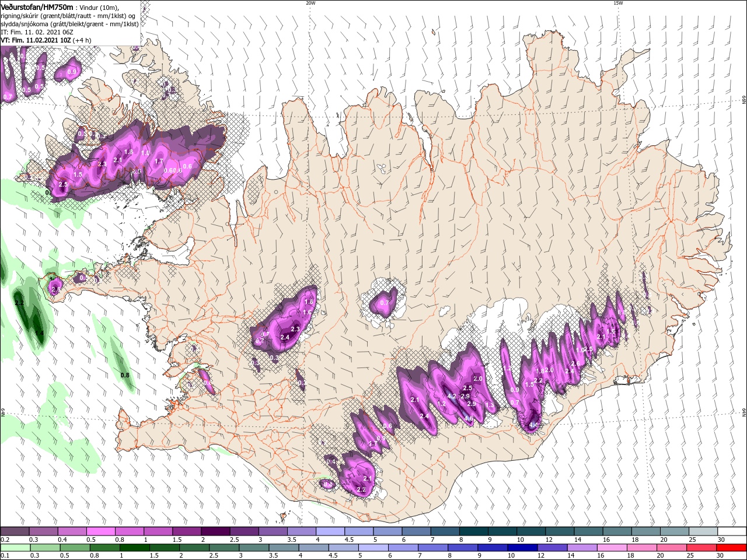Click the 0.7 value on the central Hofsjökull glacier

tap(385, 303)
